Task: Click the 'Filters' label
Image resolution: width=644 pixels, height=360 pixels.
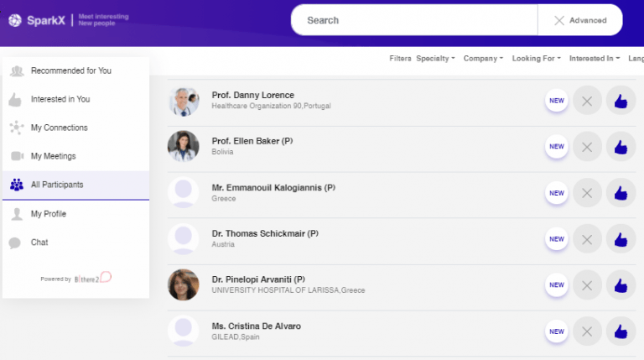Action: tap(400, 59)
